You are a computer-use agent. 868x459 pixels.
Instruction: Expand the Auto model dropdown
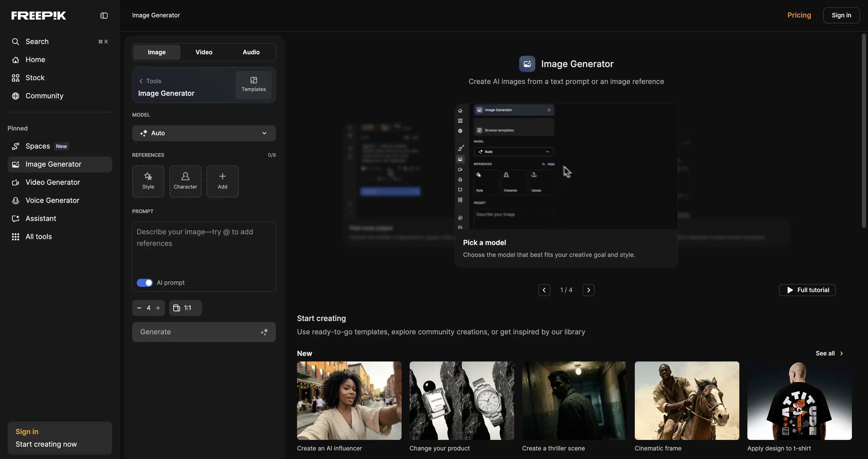click(204, 133)
